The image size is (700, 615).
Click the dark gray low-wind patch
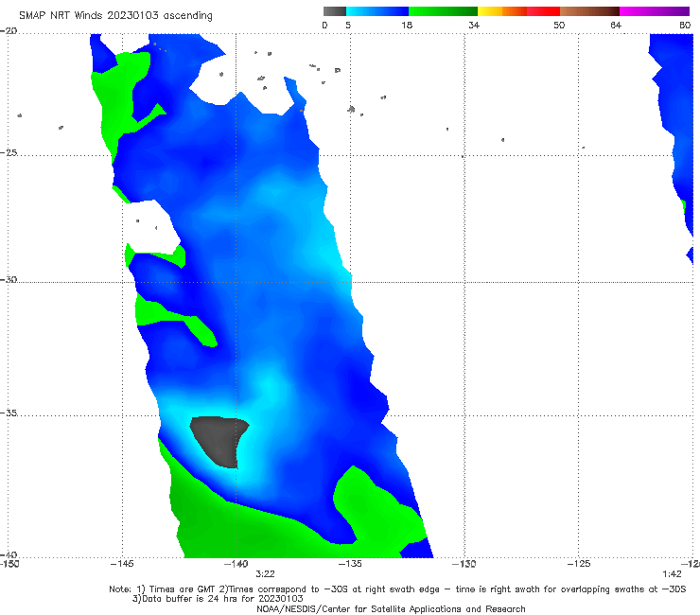pyautogui.click(x=219, y=440)
